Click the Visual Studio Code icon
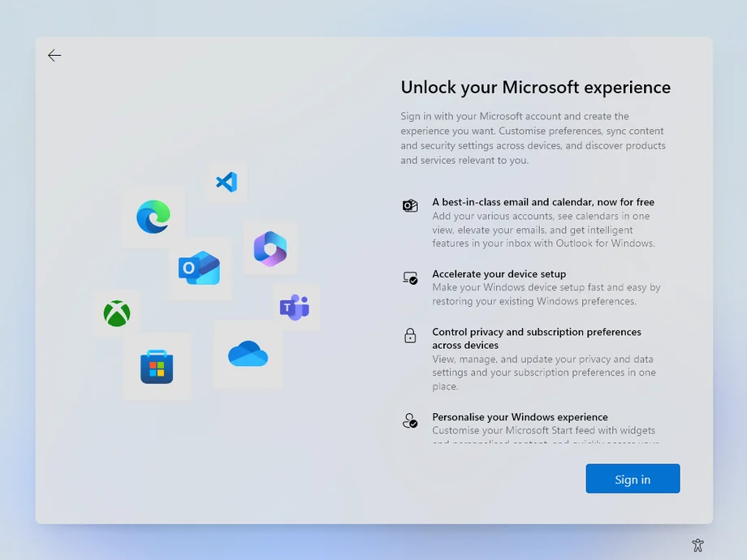This screenshot has height=560, width=747. 227,182
